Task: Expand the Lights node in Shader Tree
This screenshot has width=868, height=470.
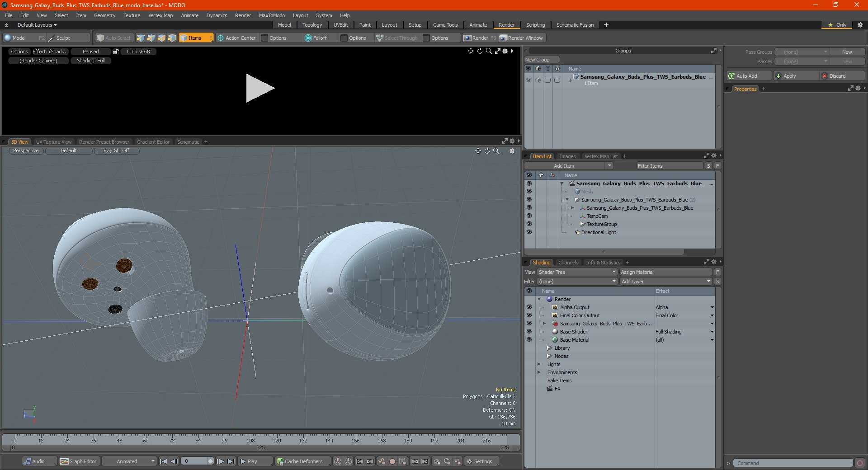Action: 539,364
